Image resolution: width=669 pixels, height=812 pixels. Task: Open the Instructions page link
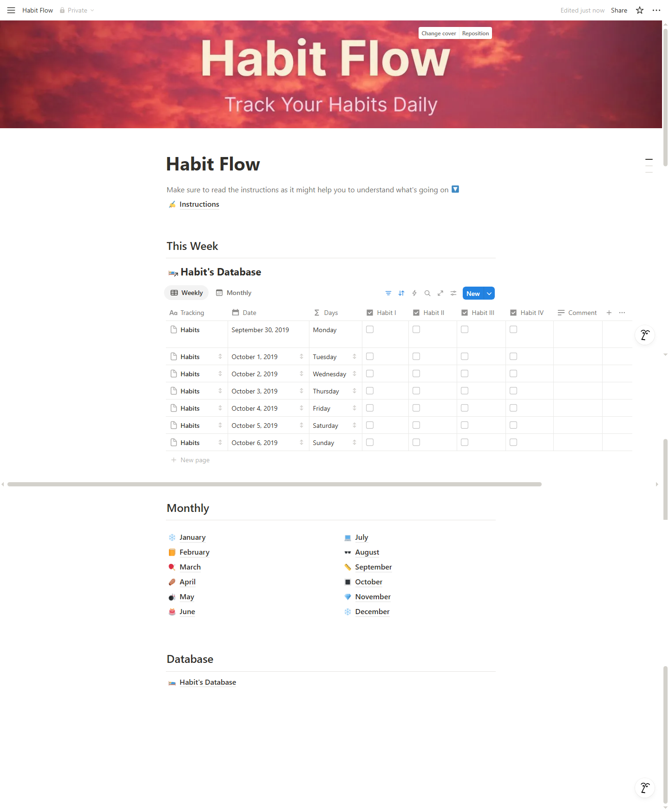coord(199,204)
